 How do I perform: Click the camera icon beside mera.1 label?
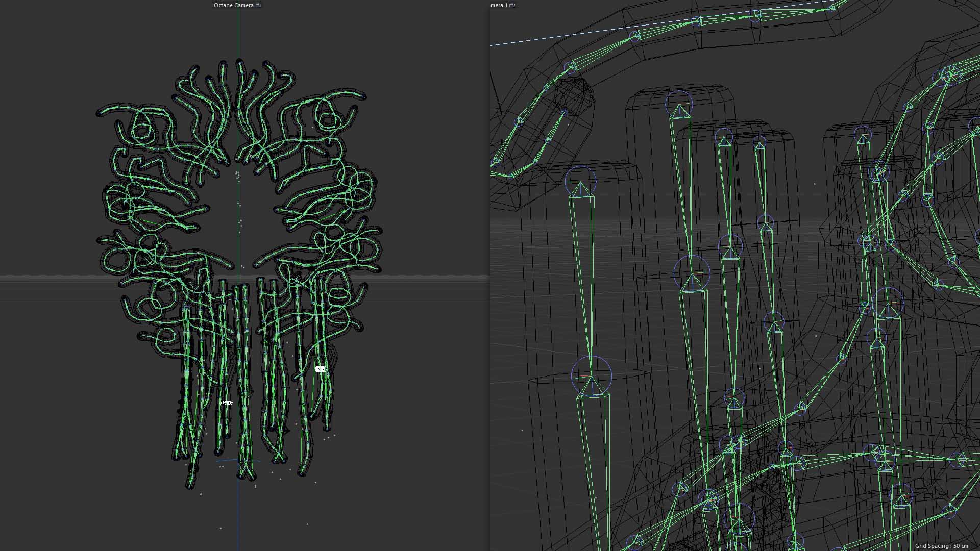coord(512,5)
